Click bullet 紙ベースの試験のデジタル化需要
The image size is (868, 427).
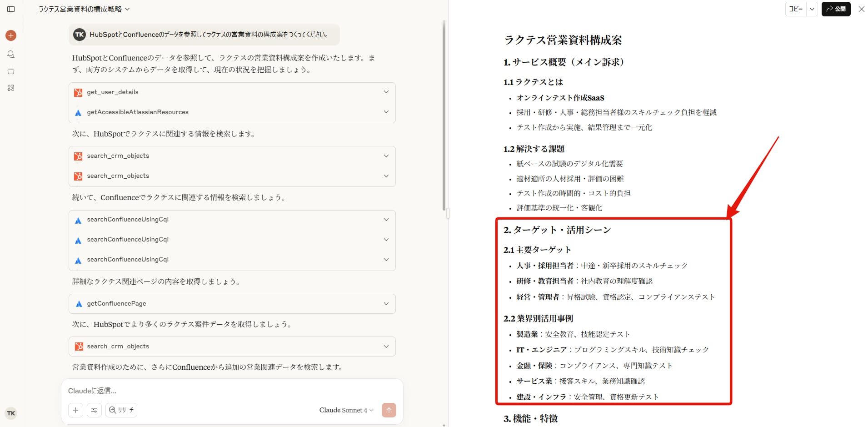(569, 164)
